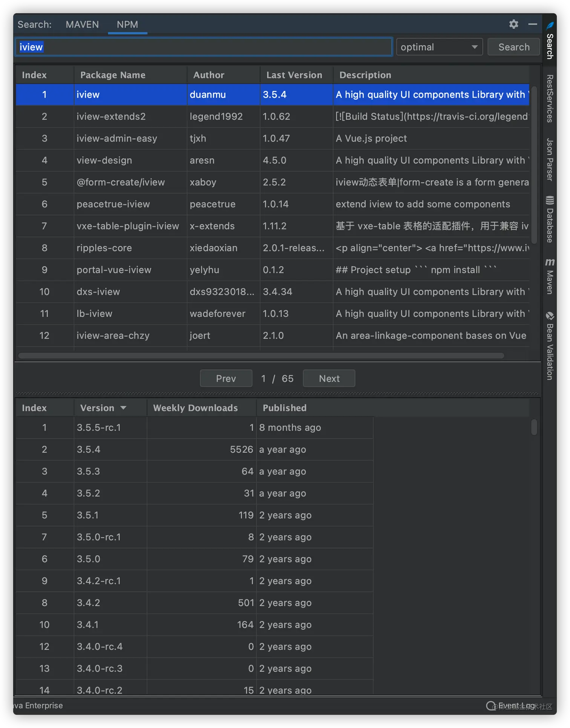Select the iview package row by duanmu
This screenshot has width=570, height=728.
click(272, 95)
